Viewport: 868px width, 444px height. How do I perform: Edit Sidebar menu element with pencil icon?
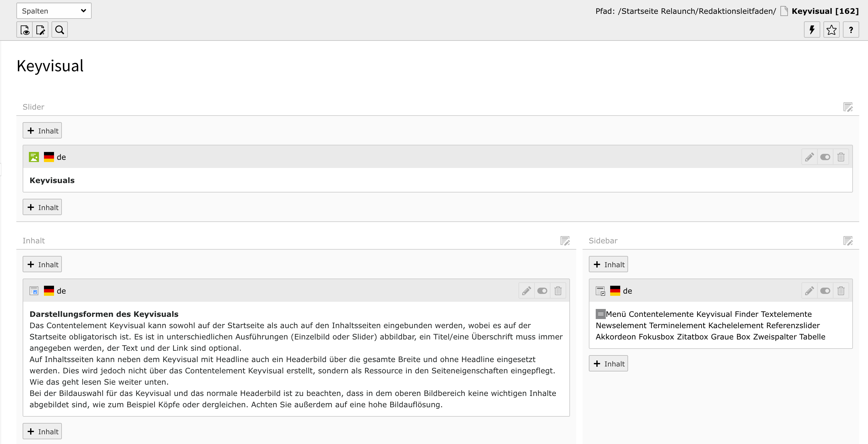(809, 291)
